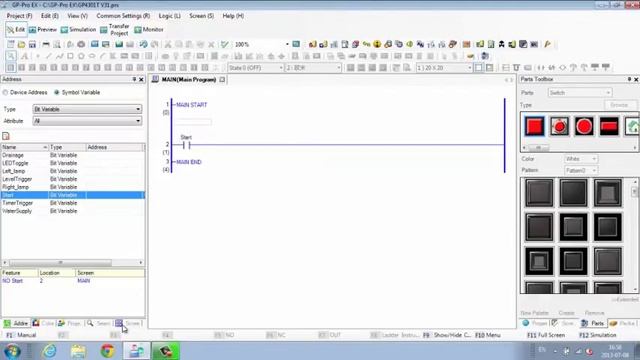Open the Parts Switch dropdown in toolbox
This screenshot has width=640, height=360.
coord(580,93)
